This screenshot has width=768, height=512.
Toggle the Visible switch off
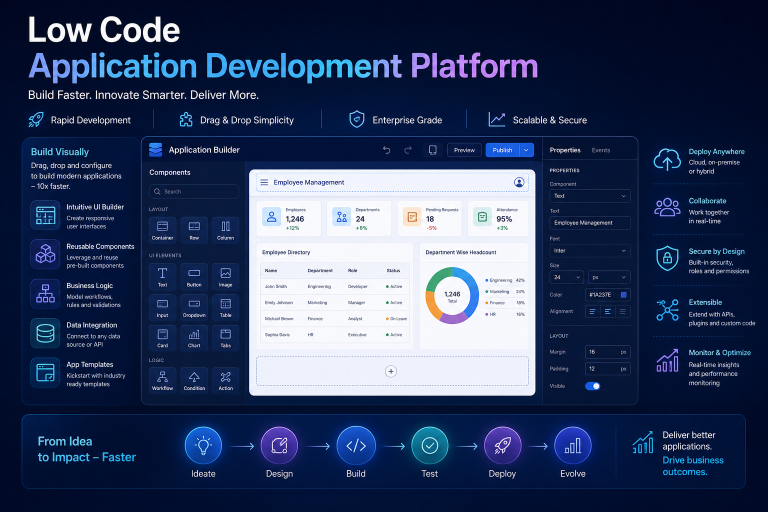point(593,386)
